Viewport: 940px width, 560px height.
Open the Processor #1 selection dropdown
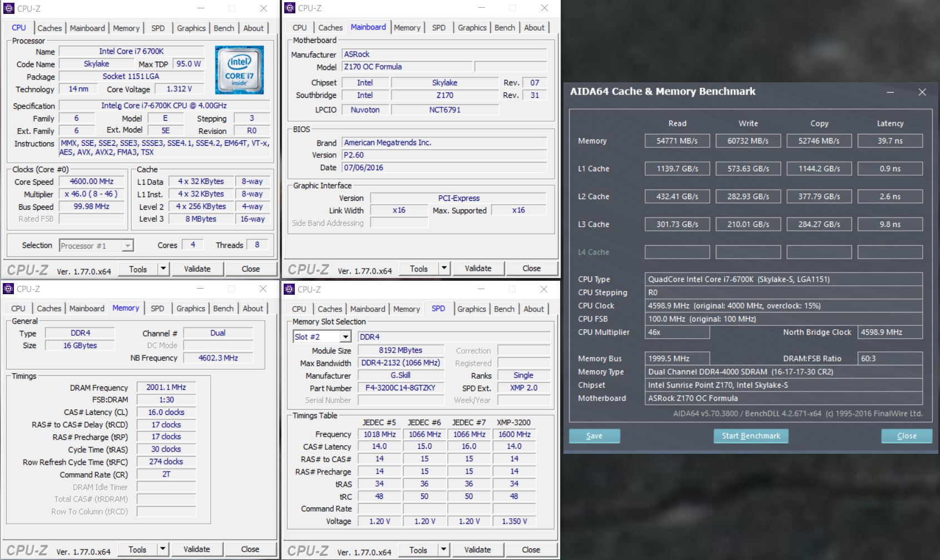tap(127, 246)
